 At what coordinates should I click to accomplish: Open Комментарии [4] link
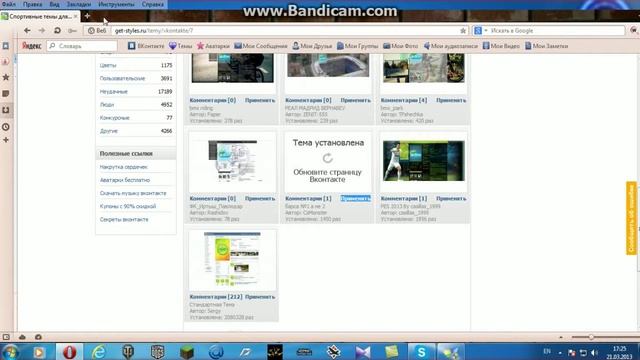click(404, 100)
